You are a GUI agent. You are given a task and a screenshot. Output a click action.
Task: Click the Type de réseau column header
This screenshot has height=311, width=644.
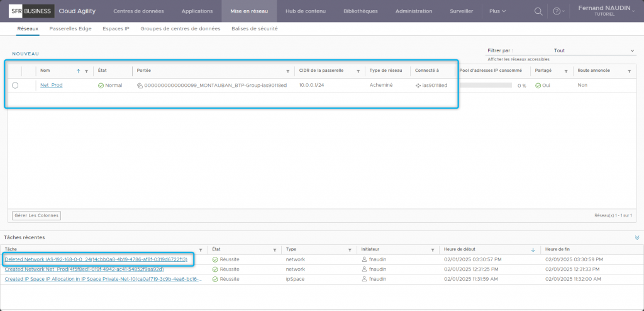tap(386, 71)
